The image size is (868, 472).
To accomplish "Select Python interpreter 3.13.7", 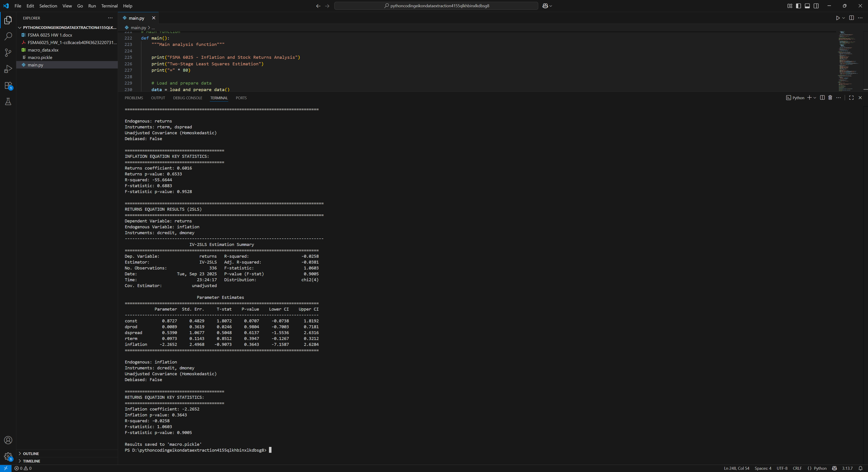I will click(x=847, y=468).
